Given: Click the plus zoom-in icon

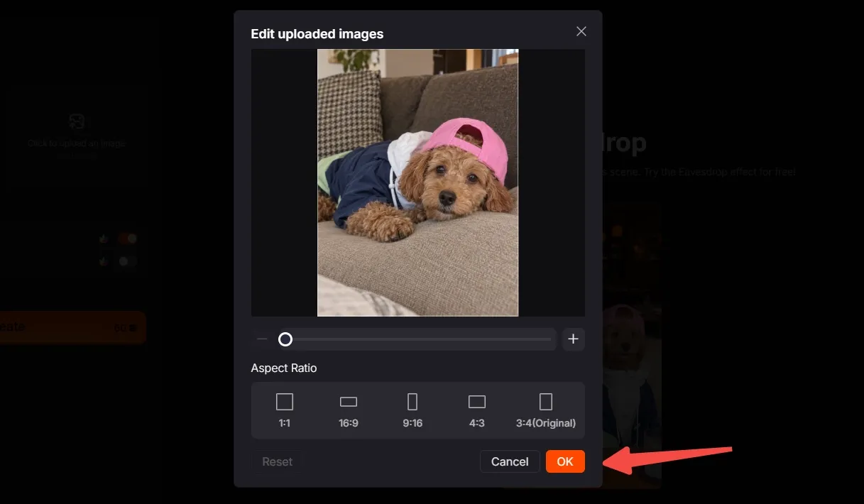Looking at the screenshot, I should click(x=574, y=339).
